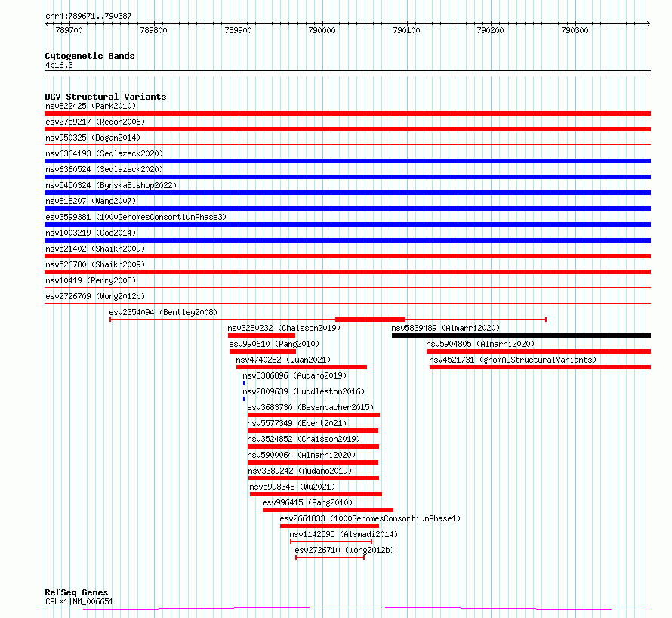
Task: Click esv2661833 (1000GenomesConsortiumPhase1) label
Action: (370, 518)
